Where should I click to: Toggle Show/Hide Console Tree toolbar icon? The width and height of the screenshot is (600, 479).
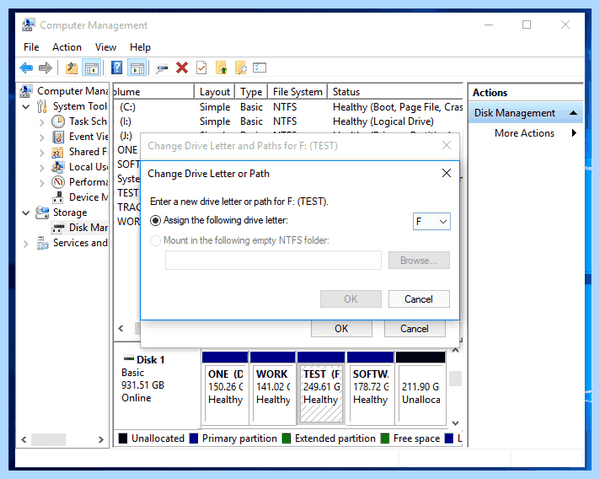[91, 68]
